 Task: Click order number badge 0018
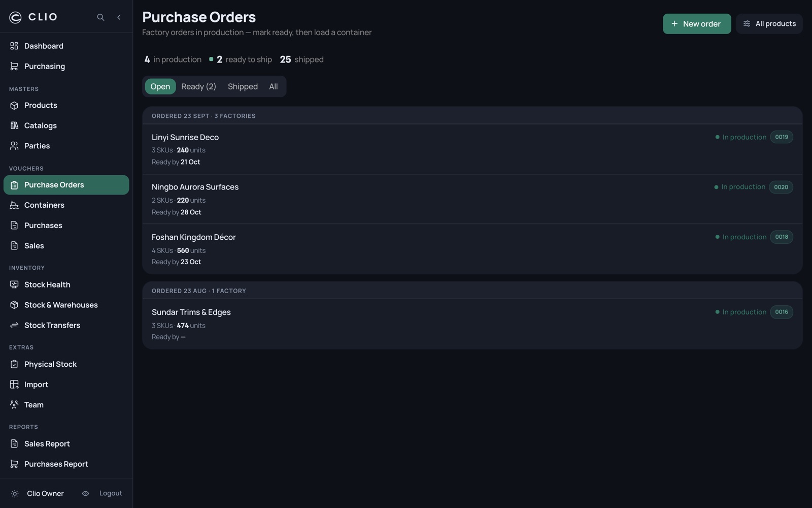[782, 237]
